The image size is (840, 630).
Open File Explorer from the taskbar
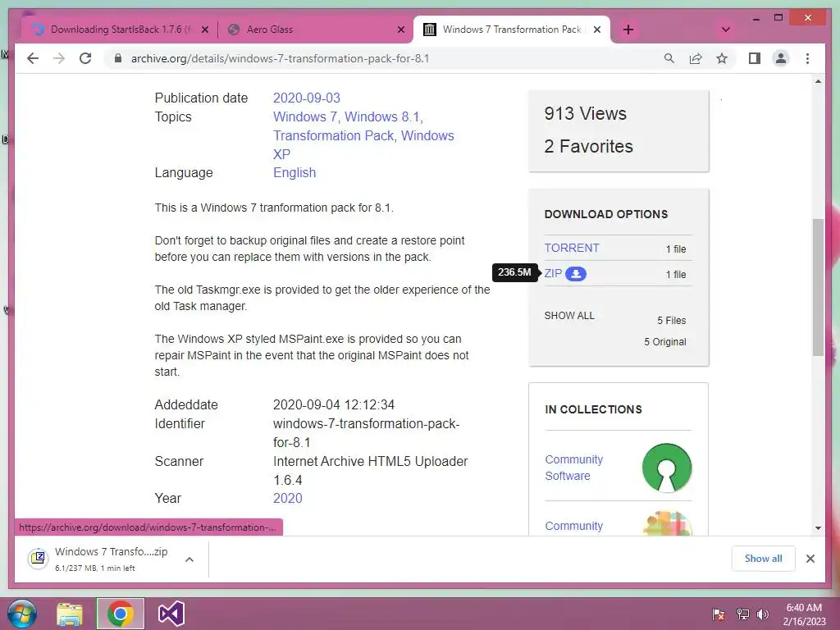click(71, 614)
